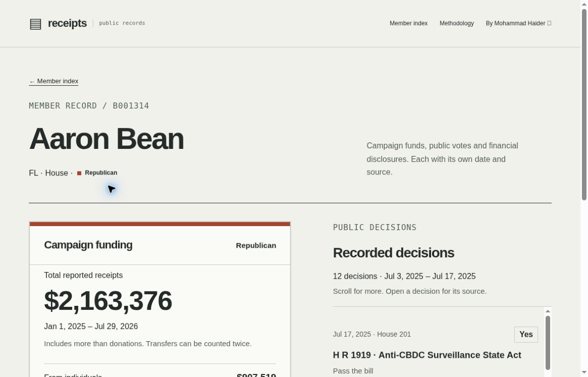Click the public records tagline
This screenshot has height=377, width=588.
click(x=122, y=23)
